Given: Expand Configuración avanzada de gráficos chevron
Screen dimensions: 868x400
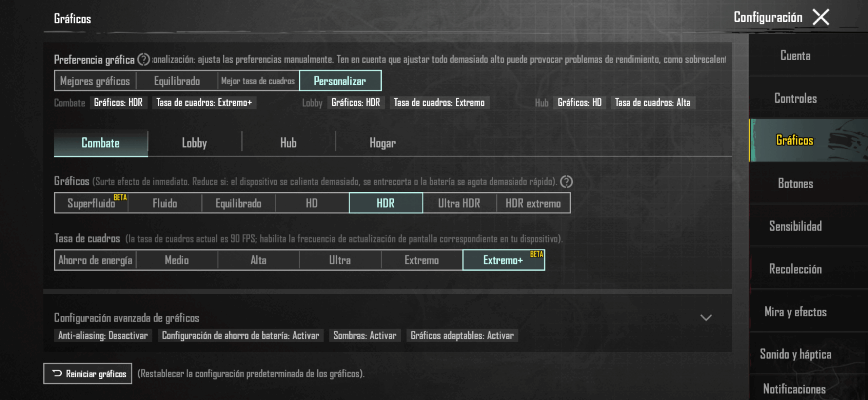Looking at the screenshot, I should click(x=706, y=318).
